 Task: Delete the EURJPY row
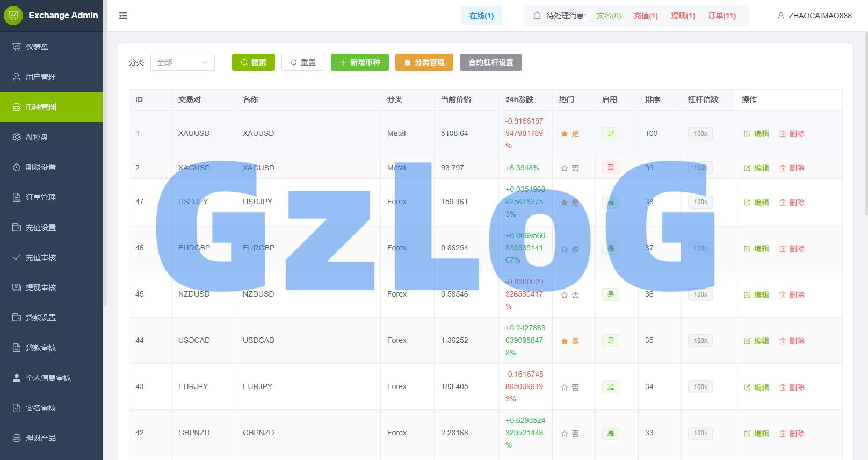[x=792, y=387]
